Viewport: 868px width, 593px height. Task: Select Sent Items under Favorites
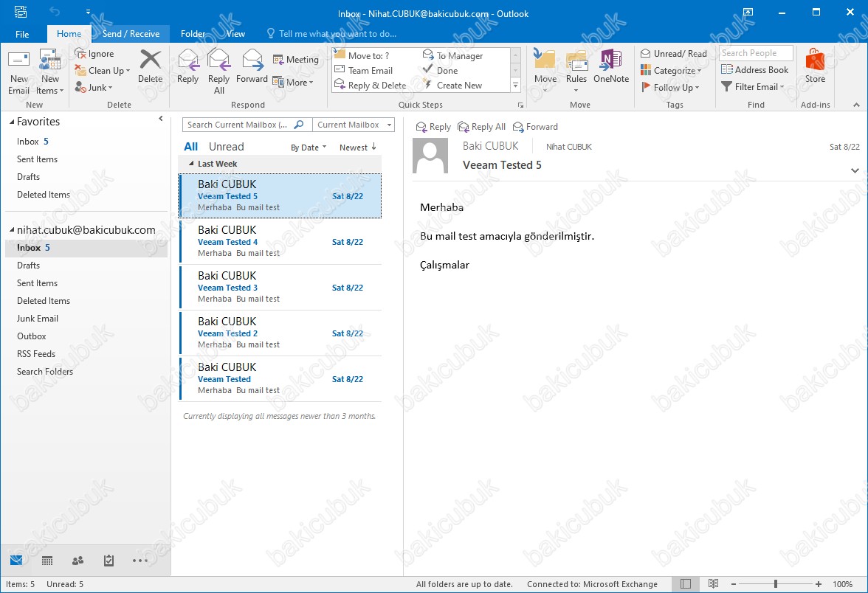[x=37, y=159]
